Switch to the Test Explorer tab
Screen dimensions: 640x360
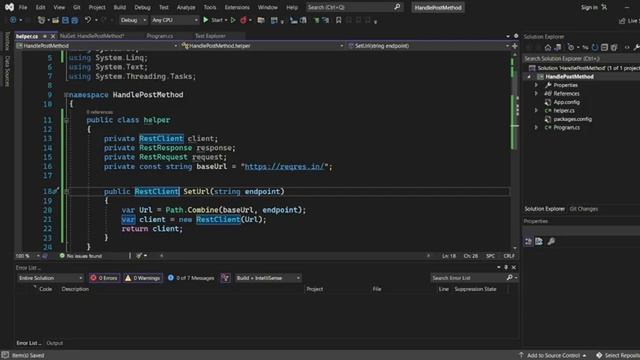point(210,36)
